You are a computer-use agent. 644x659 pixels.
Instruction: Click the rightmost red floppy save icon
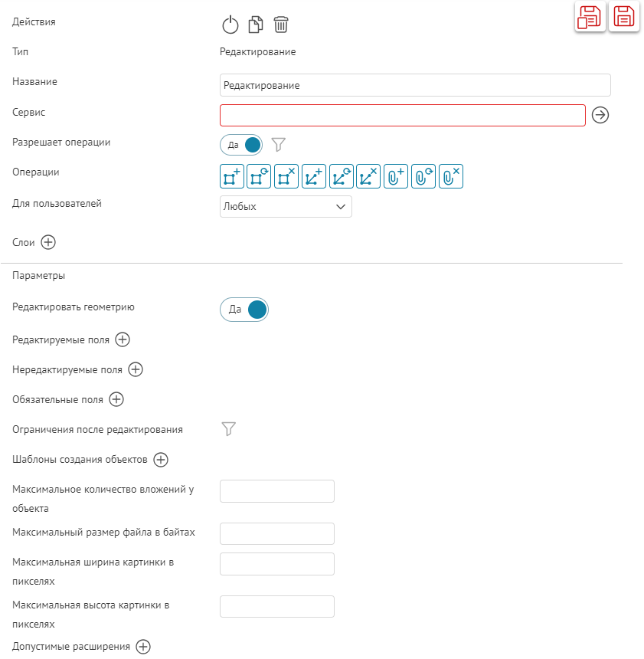(x=624, y=16)
